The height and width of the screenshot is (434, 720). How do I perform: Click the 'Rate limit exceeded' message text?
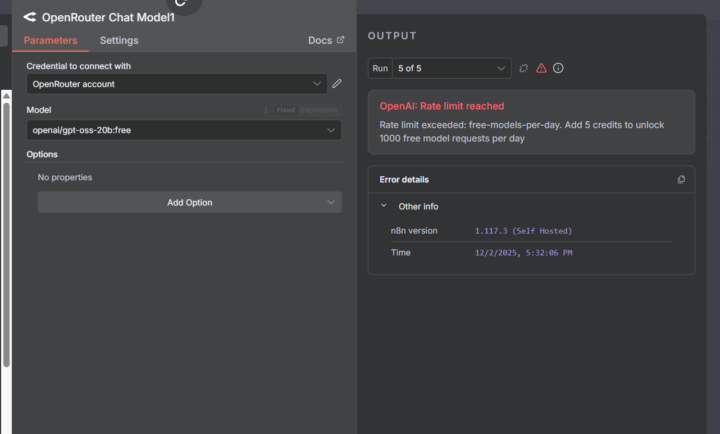coord(522,131)
